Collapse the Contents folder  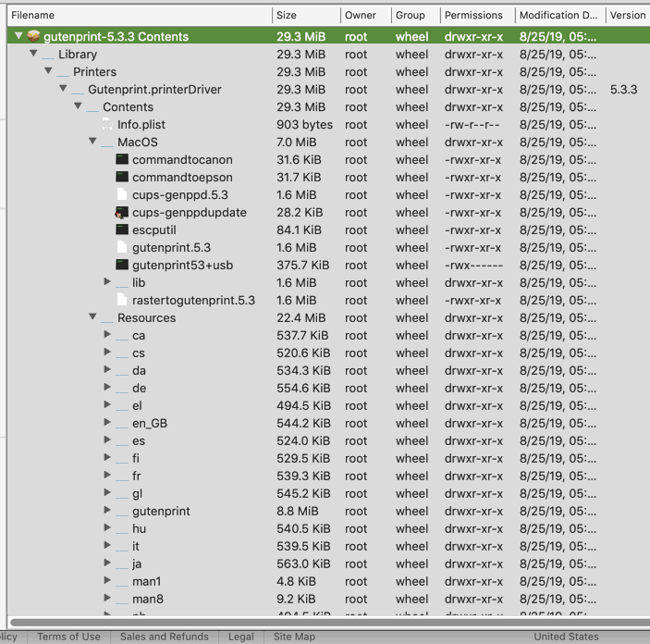click(x=78, y=106)
